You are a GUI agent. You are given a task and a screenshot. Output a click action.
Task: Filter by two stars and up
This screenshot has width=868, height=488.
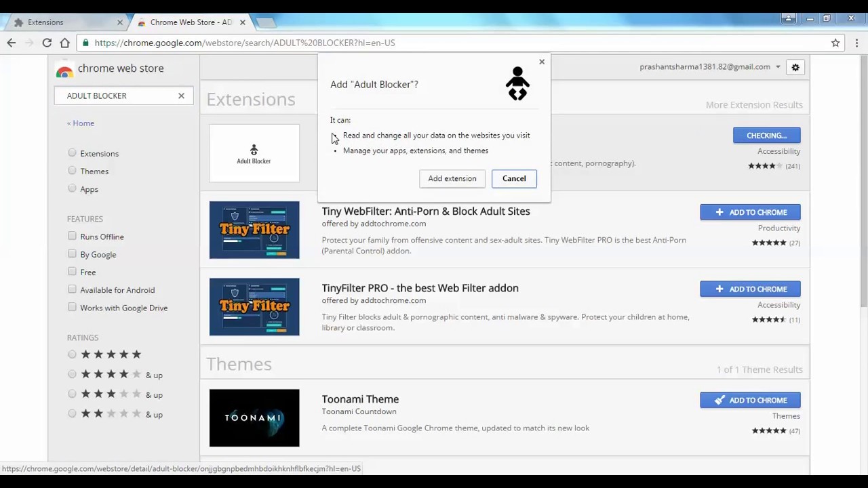[x=72, y=413]
